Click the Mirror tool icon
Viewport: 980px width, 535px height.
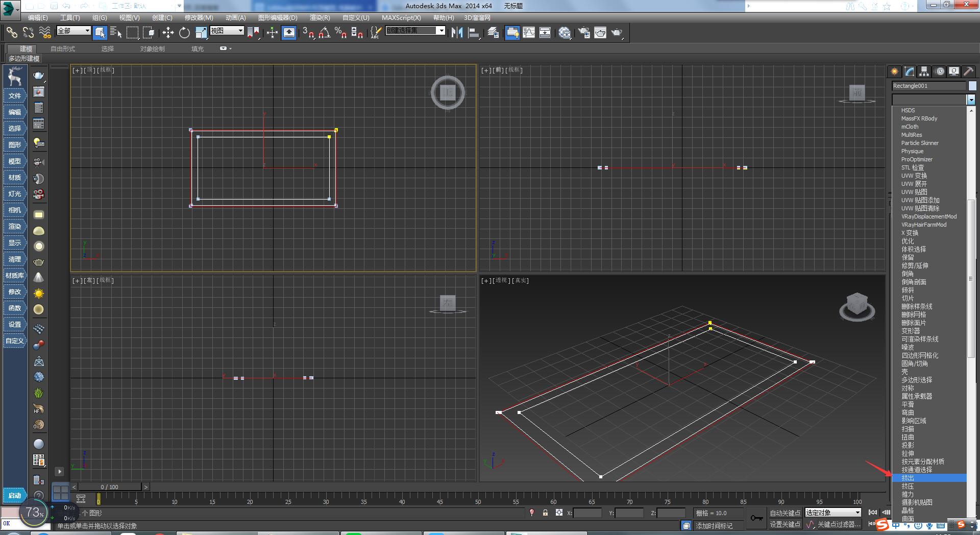pyautogui.click(x=457, y=33)
